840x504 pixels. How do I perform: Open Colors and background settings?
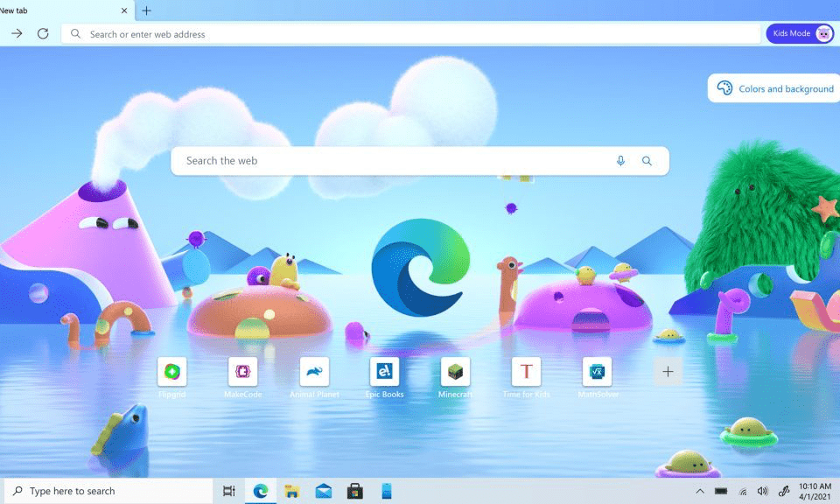[775, 88]
